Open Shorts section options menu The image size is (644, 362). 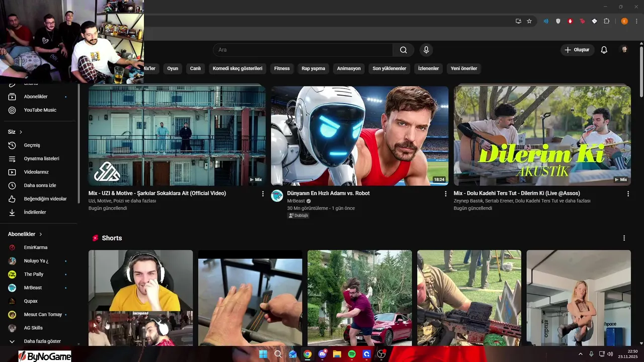(624, 238)
